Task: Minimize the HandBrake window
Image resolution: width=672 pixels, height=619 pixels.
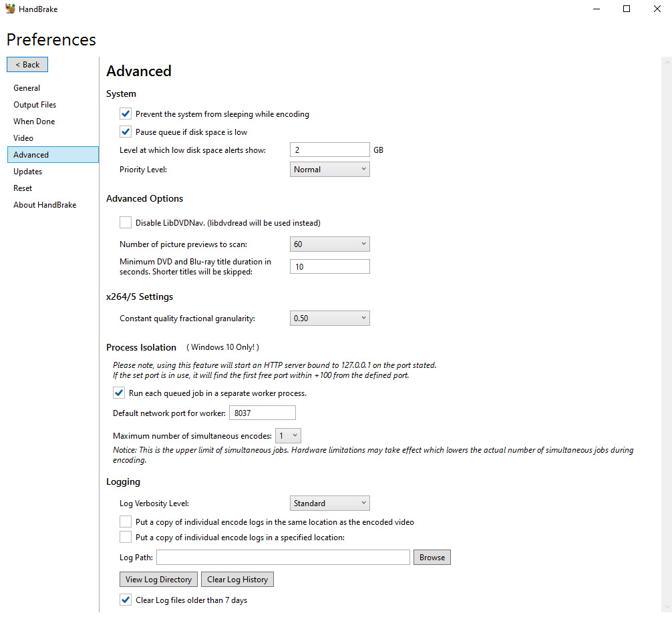Action: 596,9
